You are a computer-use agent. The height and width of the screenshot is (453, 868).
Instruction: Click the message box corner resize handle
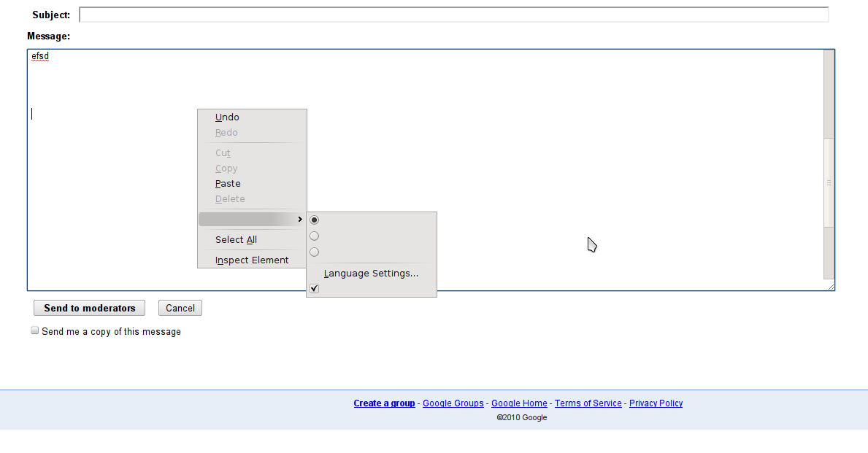pos(831,287)
